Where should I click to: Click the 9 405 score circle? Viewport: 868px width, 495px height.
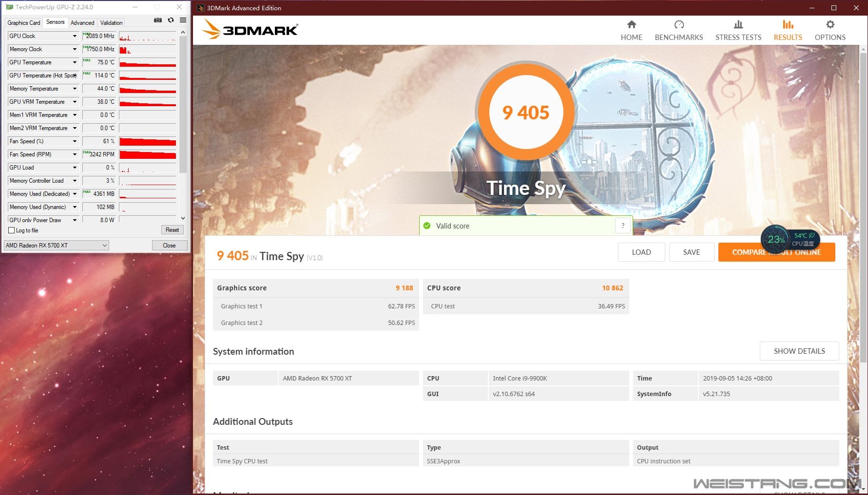click(x=526, y=113)
